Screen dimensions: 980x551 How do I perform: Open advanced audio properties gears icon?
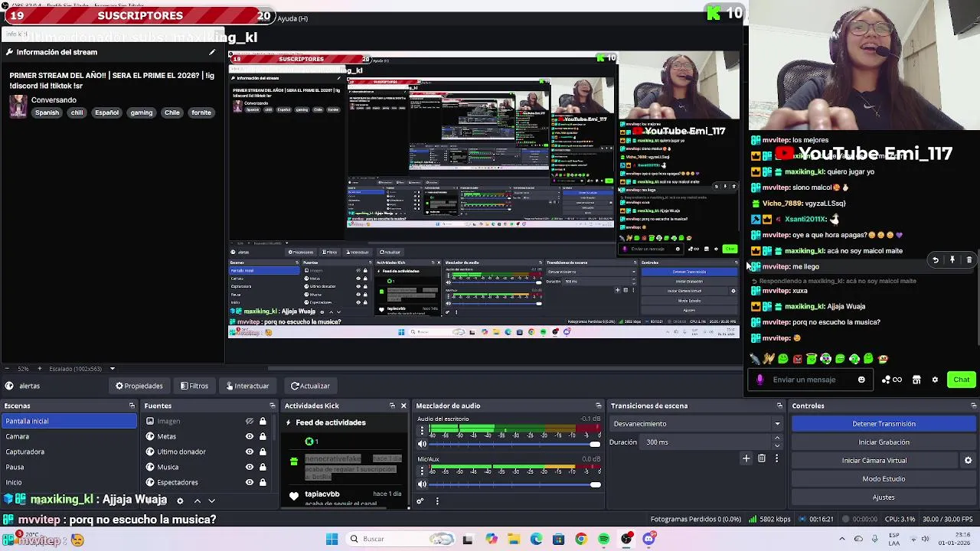coord(420,501)
